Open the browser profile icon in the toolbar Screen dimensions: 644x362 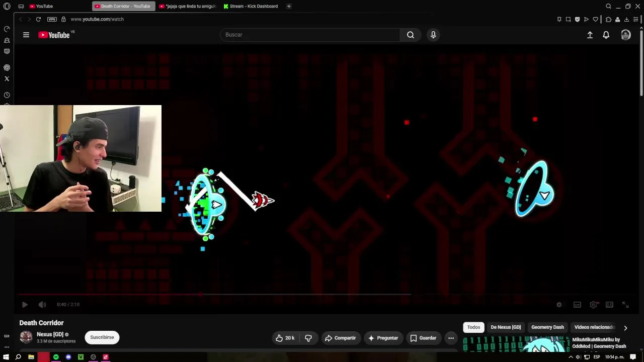coord(617,19)
